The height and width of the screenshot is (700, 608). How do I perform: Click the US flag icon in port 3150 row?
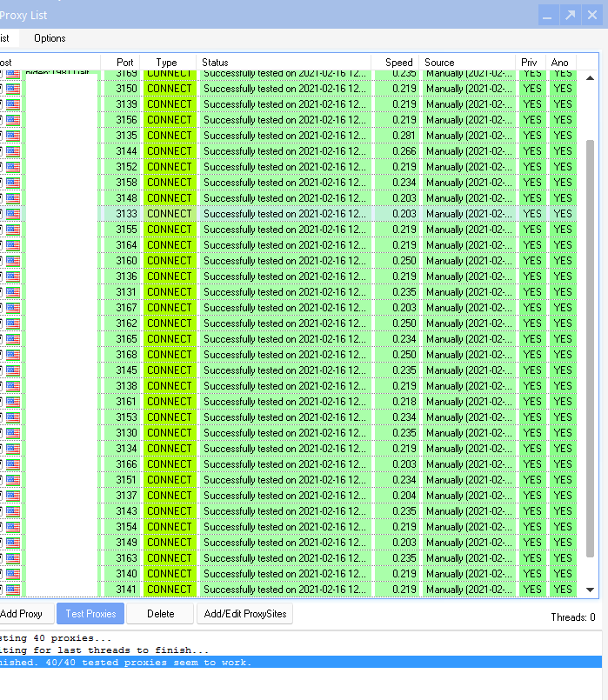[x=13, y=89]
